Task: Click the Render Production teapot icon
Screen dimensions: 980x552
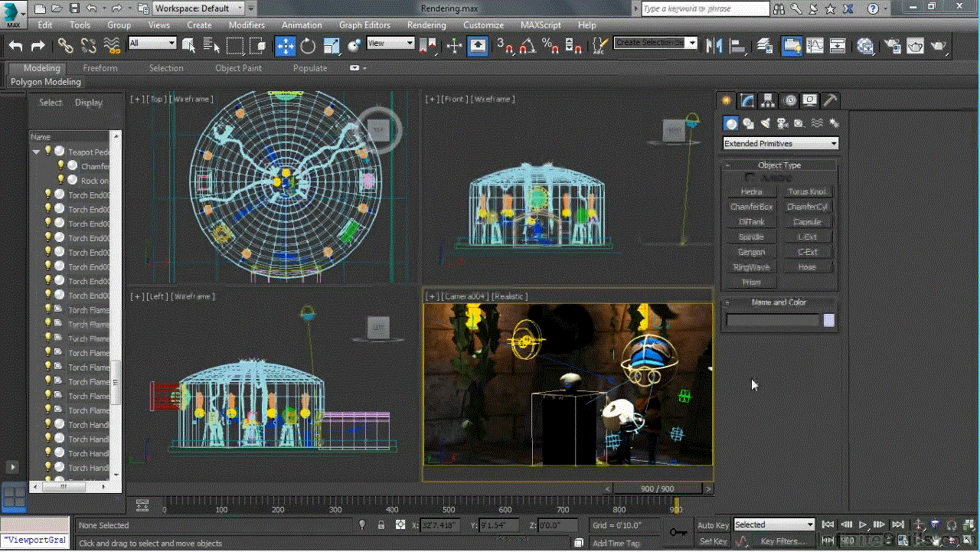Action: pos(938,46)
